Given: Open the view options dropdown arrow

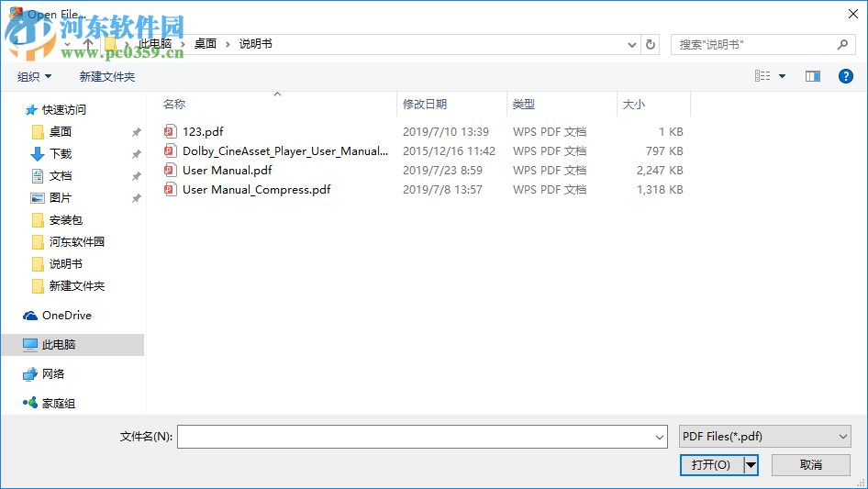Looking at the screenshot, I should point(782,76).
